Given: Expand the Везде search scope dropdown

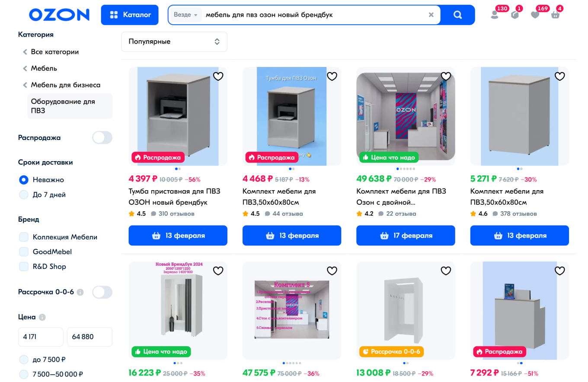Looking at the screenshot, I should (x=185, y=15).
